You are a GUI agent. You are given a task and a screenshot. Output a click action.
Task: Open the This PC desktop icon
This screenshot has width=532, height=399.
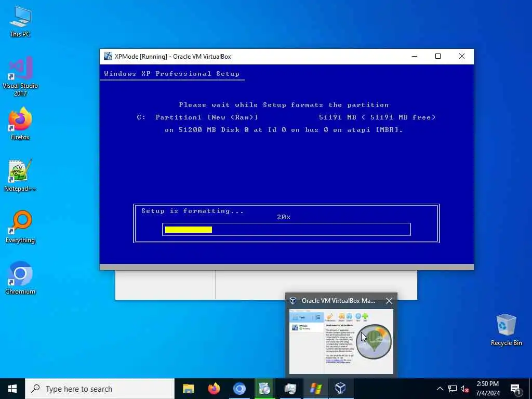pyautogui.click(x=20, y=21)
